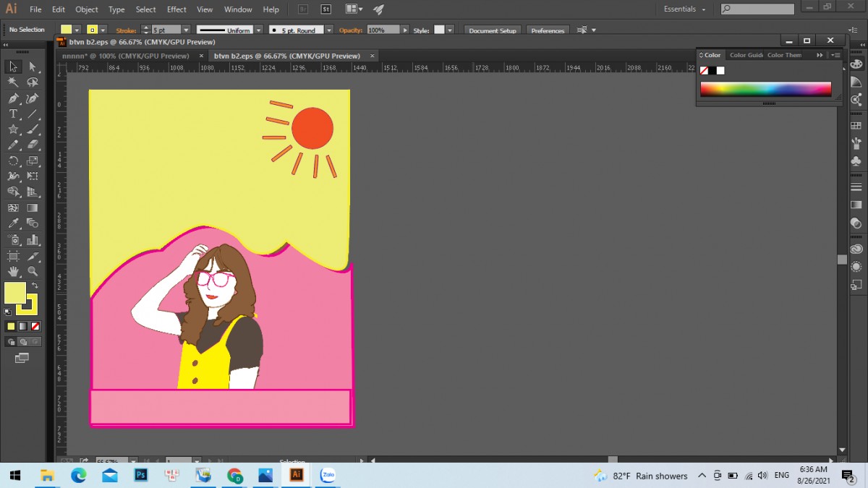Open the Symbols panel icon

point(856,161)
